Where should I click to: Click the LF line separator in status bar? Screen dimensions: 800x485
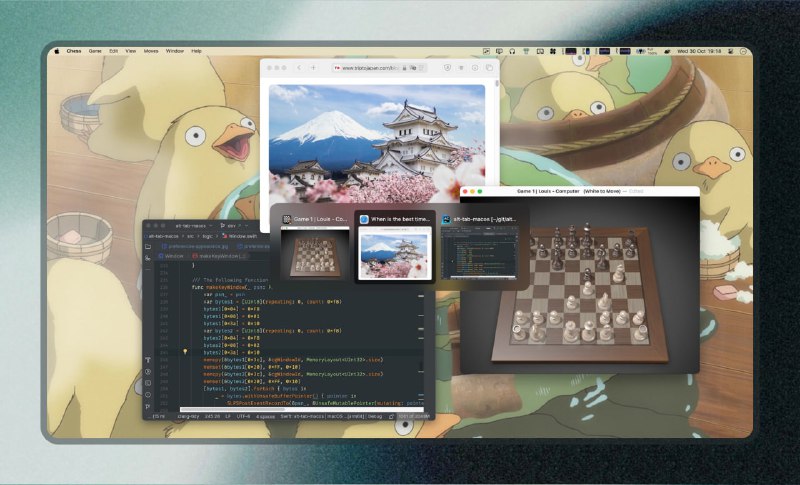227,414
